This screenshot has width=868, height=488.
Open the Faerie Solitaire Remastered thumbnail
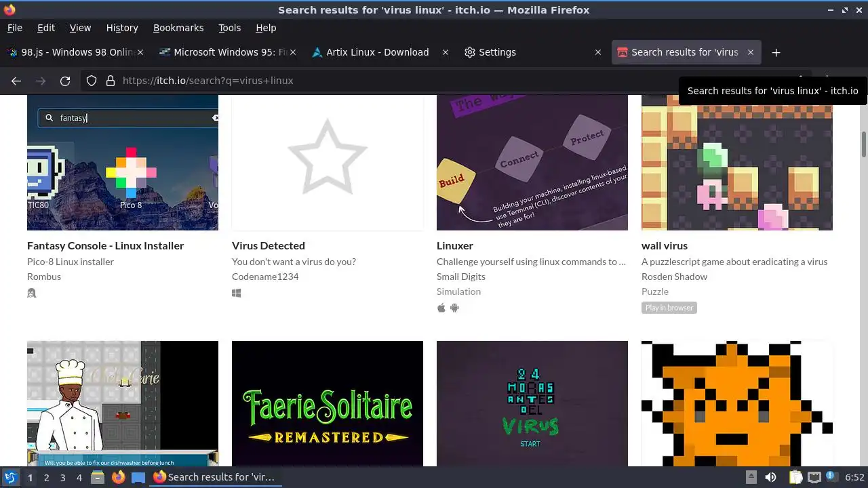pos(328,403)
